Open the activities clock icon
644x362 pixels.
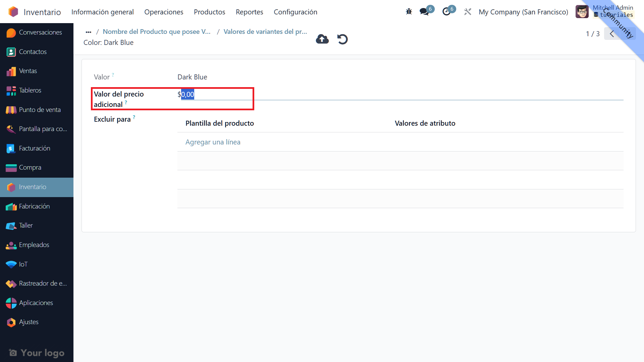pos(446,12)
